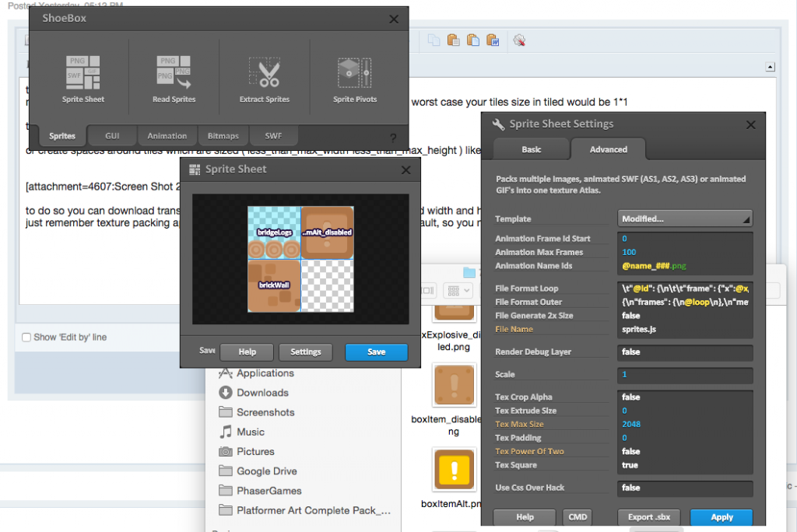Toggle Tex Power Of Two value
The width and height of the screenshot is (797, 532).
point(684,451)
